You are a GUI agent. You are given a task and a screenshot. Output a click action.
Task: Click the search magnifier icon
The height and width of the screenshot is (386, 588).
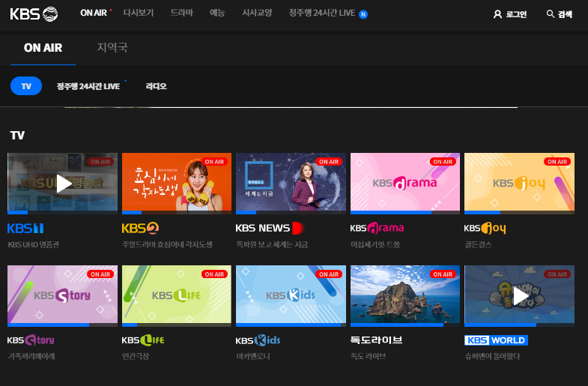pos(550,14)
